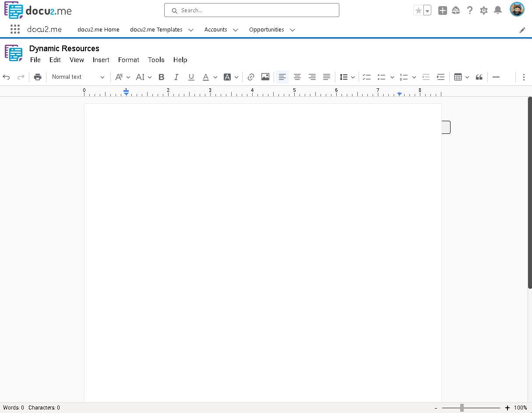Insert a block quote
The image size is (532, 413).
479,77
